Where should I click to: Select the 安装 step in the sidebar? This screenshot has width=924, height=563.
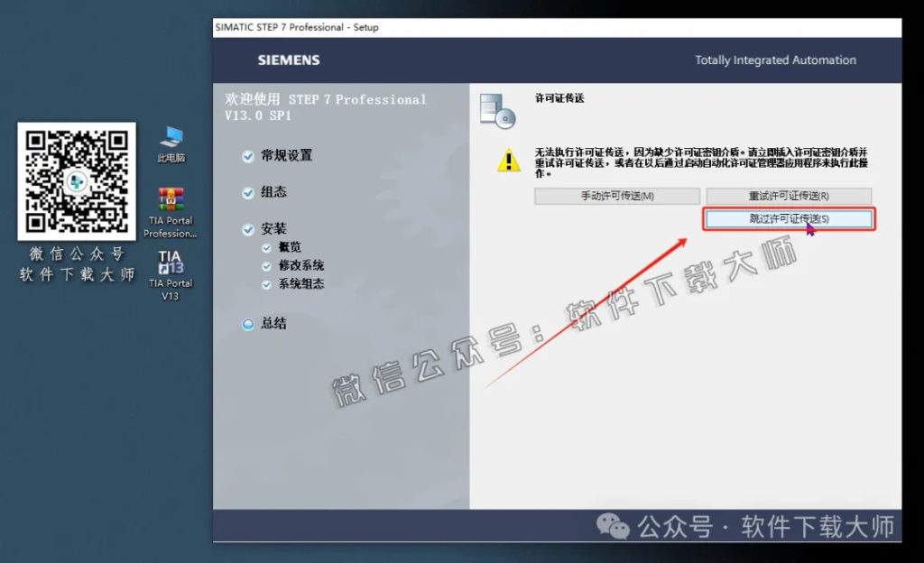[274, 227]
